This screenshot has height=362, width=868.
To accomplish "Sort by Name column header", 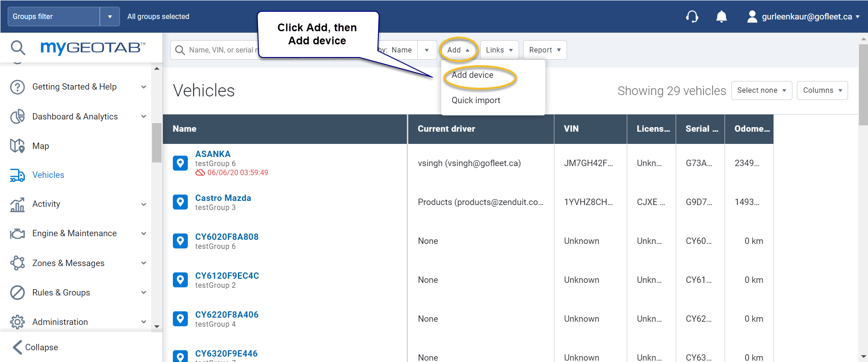I will [x=285, y=129].
